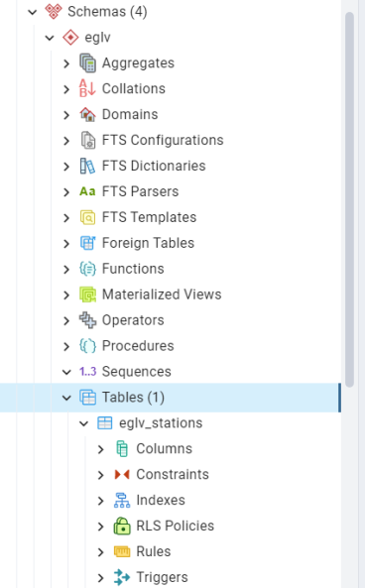Collapse the eglv schema chevron
The width and height of the screenshot is (365, 588).
click(x=50, y=38)
